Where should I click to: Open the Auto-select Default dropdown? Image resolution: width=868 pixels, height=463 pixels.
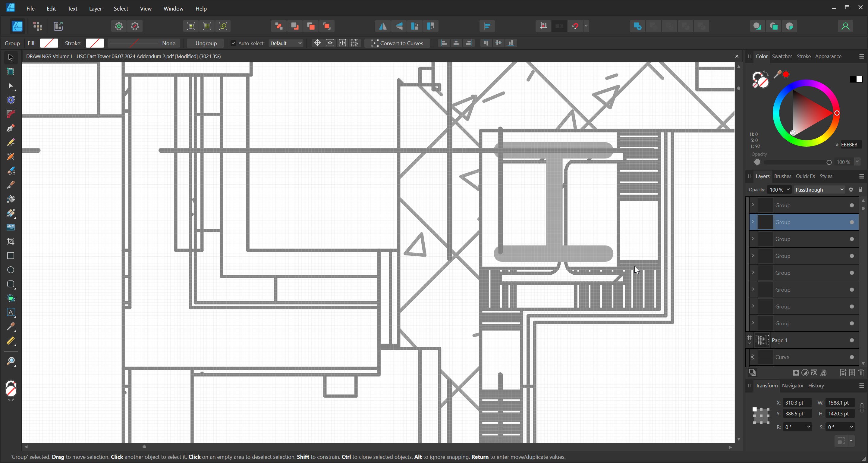(x=286, y=43)
